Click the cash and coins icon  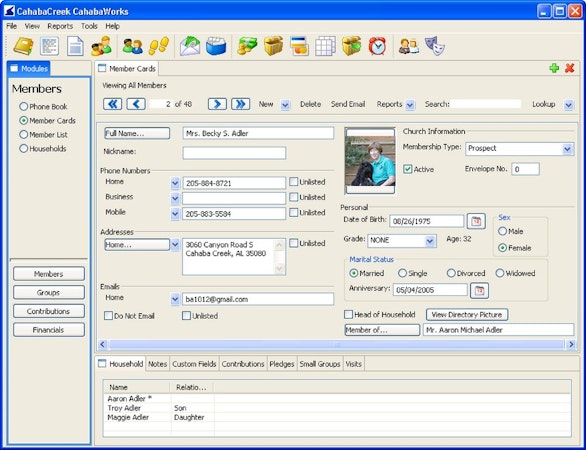pyautogui.click(x=247, y=46)
